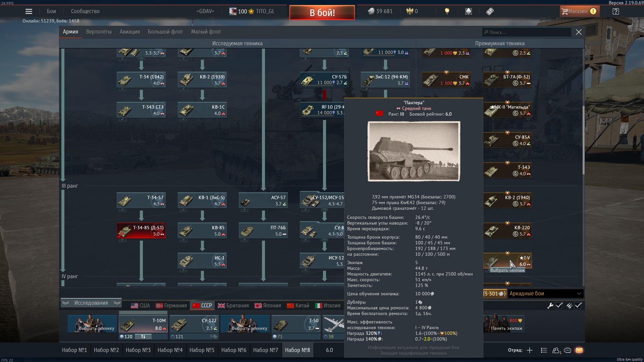Toggle the auto-ammo purchase checkbox

pyautogui.click(x=578, y=305)
